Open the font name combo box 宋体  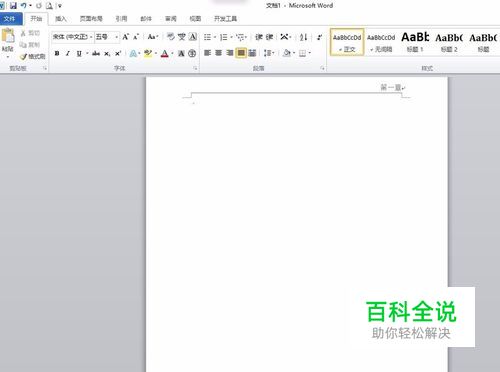[72, 37]
